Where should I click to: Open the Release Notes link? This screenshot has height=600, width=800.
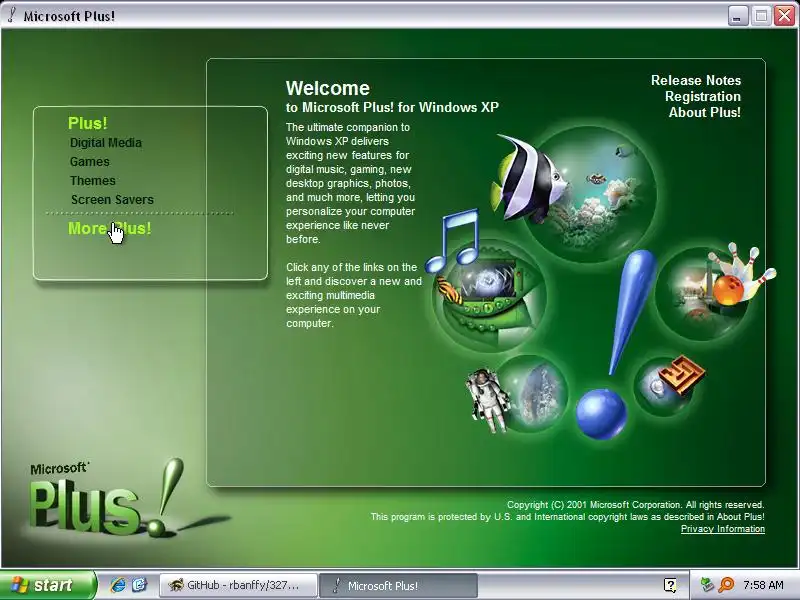tap(696, 81)
